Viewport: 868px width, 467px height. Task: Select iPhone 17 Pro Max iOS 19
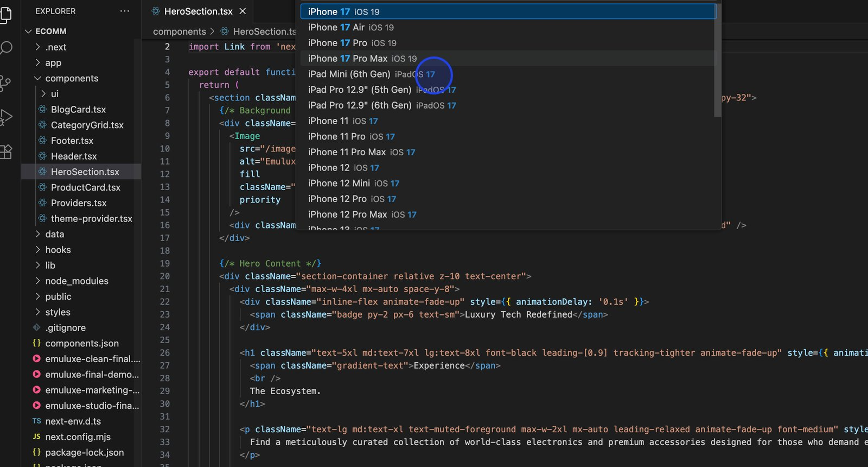pos(362,59)
